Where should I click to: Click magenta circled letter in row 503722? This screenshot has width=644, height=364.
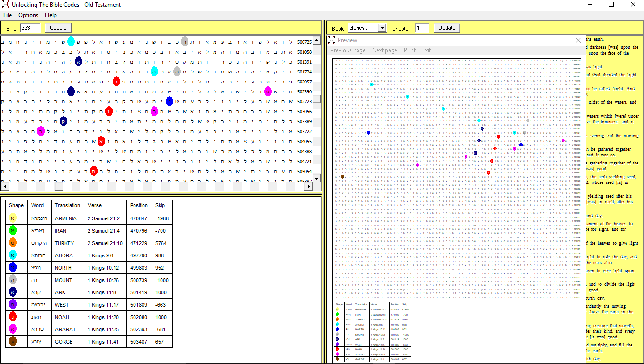pos(41,131)
